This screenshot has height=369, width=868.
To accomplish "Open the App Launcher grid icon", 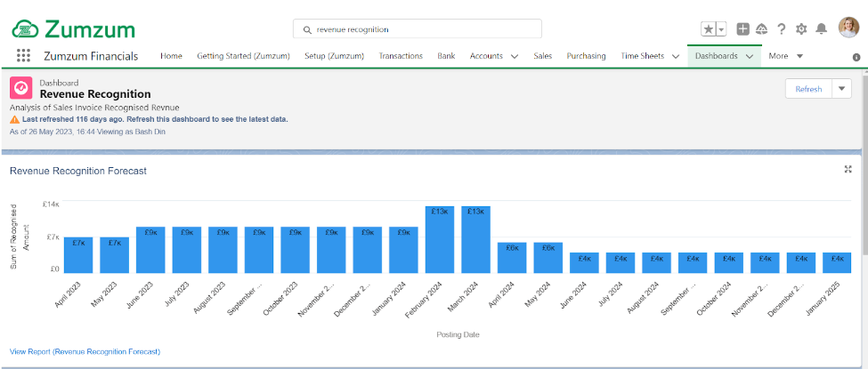I will [x=22, y=56].
